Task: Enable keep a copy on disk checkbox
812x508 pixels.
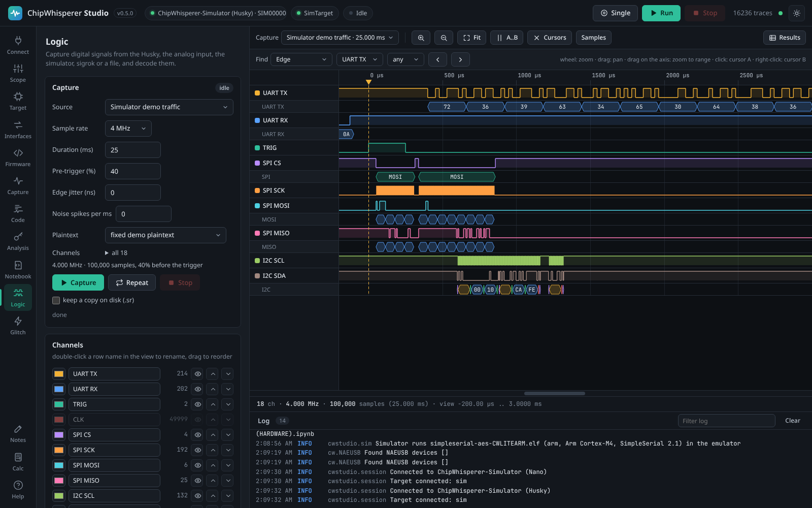Action: point(56,300)
